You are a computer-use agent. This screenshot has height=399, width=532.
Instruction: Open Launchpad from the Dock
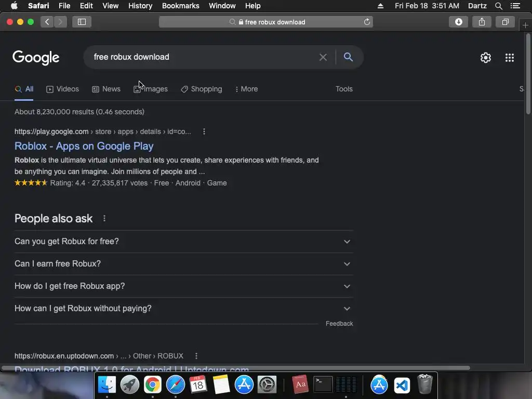coord(129,385)
